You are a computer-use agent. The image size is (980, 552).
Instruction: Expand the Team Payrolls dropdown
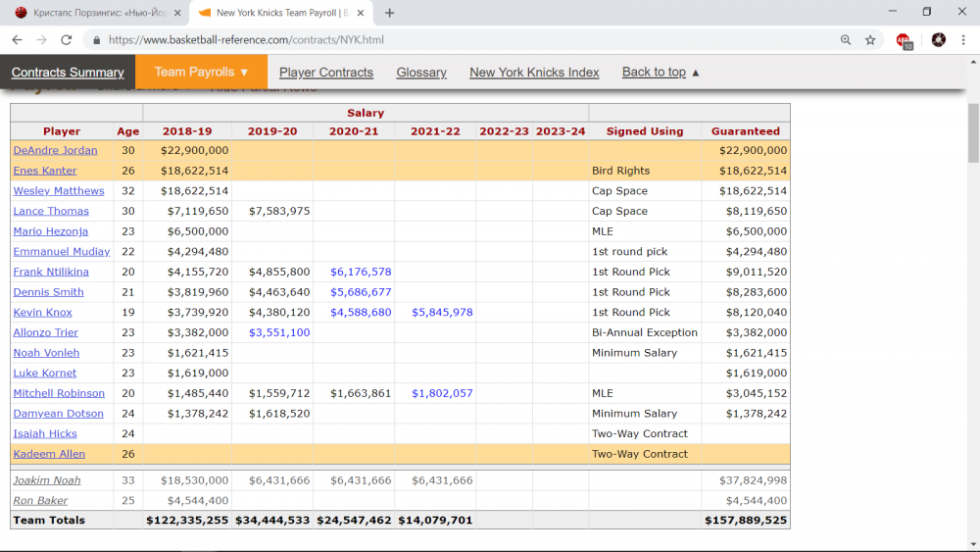[202, 73]
